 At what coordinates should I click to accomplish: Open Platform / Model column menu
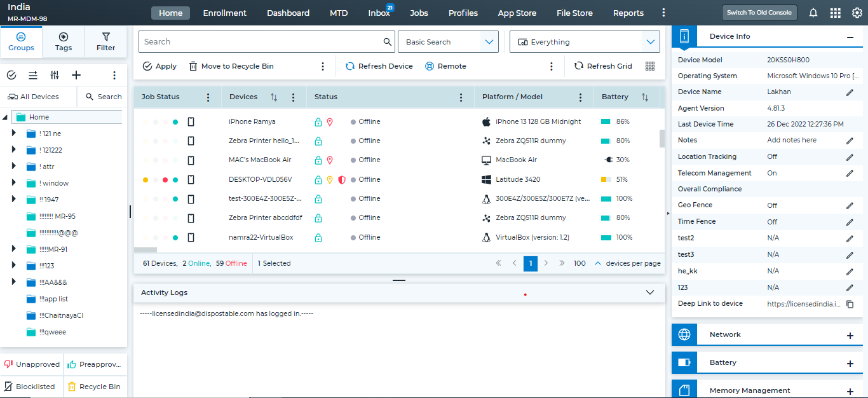pos(580,97)
